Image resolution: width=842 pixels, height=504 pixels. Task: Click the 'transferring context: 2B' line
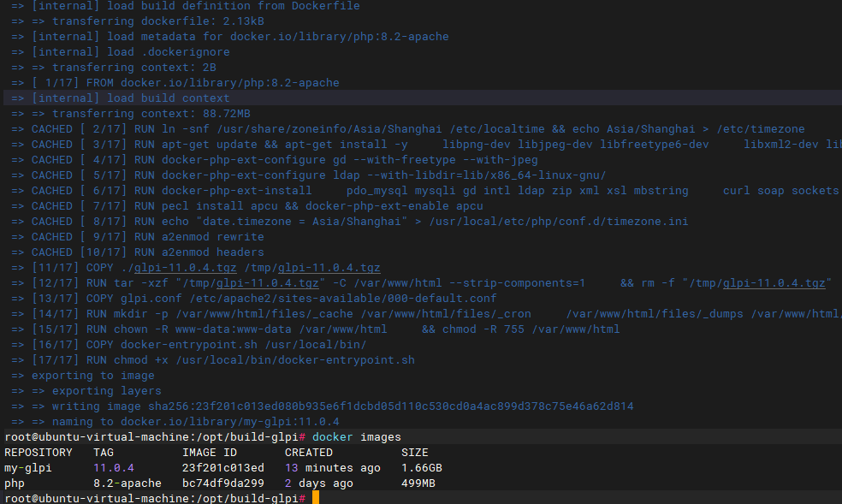pyautogui.click(x=113, y=68)
